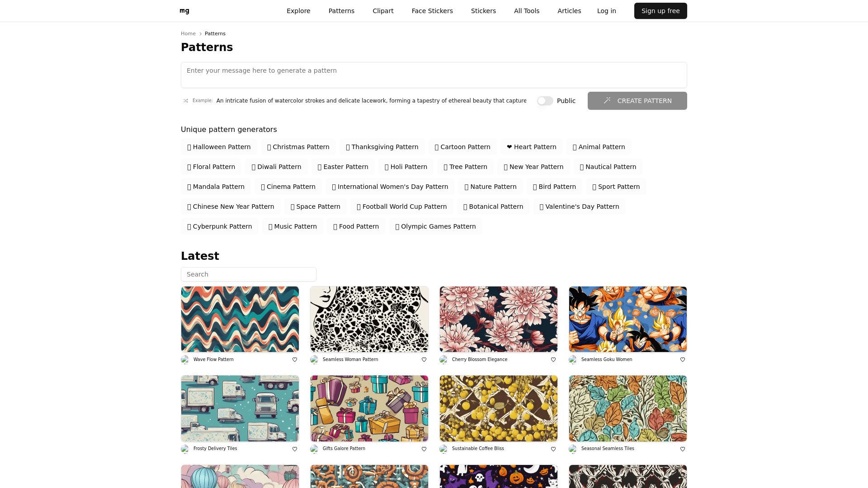This screenshot has height=488, width=868.
Task: Favorite Seasonal Seamless Tiles via its heart icon
Action: tap(682, 449)
